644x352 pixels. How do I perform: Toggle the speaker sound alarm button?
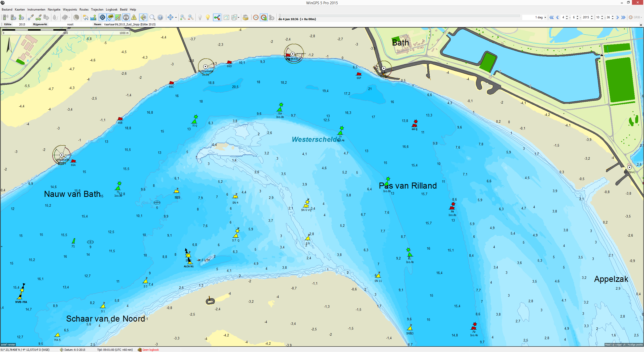(143, 17)
